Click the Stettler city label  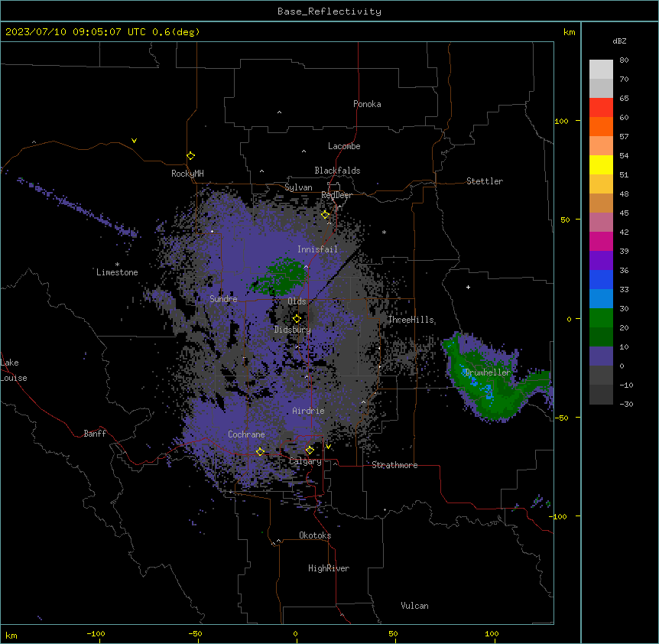(x=484, y=181)
